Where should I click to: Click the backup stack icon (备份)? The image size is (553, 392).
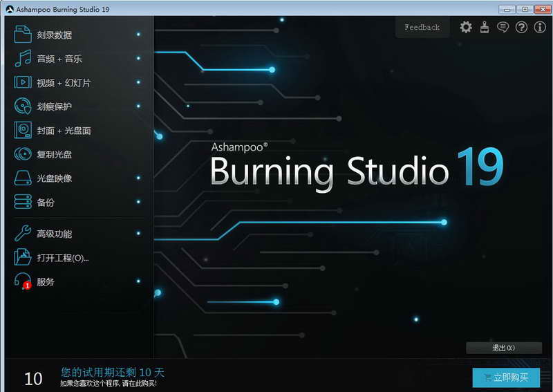(23, 202)
